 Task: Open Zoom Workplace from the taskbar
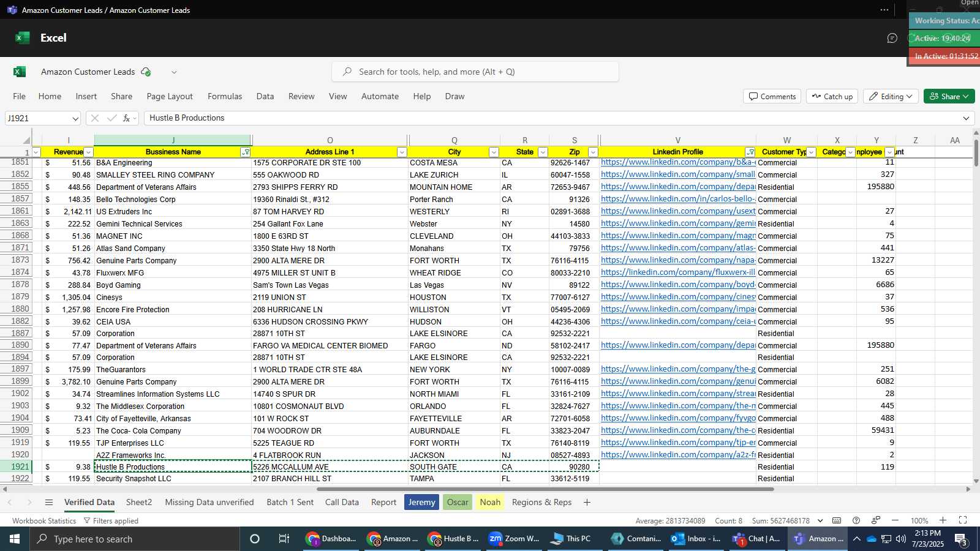(x=514, y=539)
